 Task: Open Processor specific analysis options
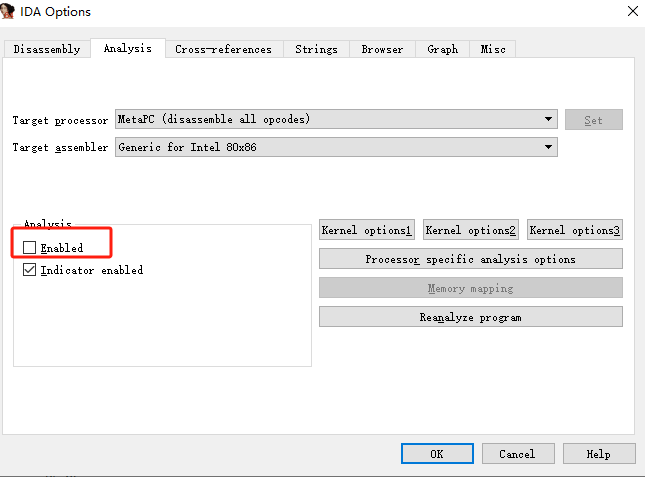[470, 259]
